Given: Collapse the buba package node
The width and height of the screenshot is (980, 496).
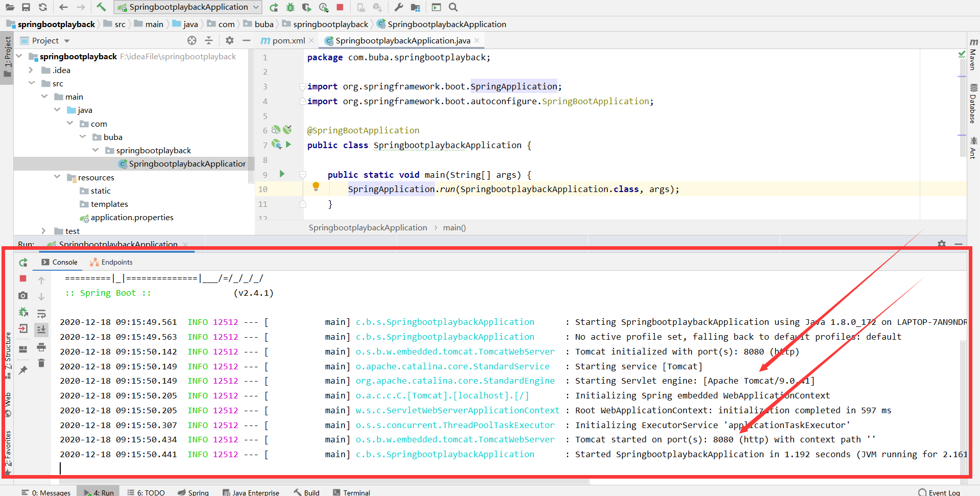Looking at the screenshot, I should (x=83, y=137).
